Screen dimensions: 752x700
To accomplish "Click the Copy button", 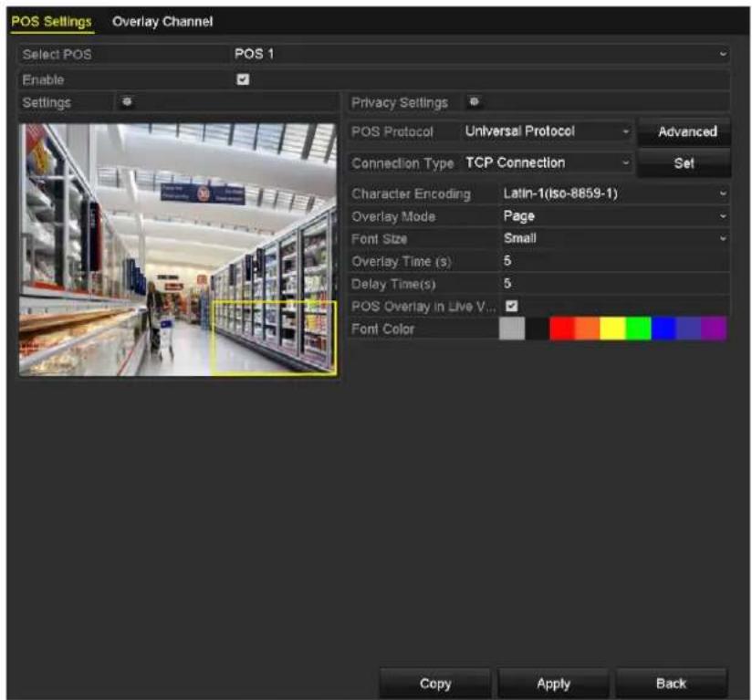I will click(435, 684).
